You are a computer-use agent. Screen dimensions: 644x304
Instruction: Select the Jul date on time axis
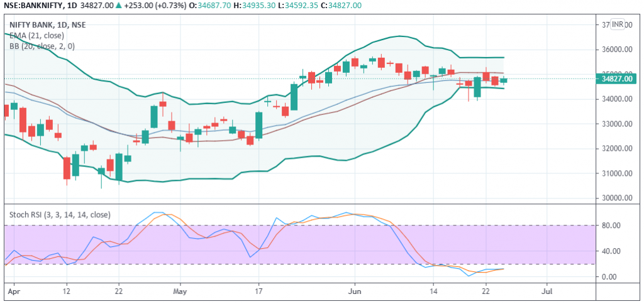click(547, 291)
